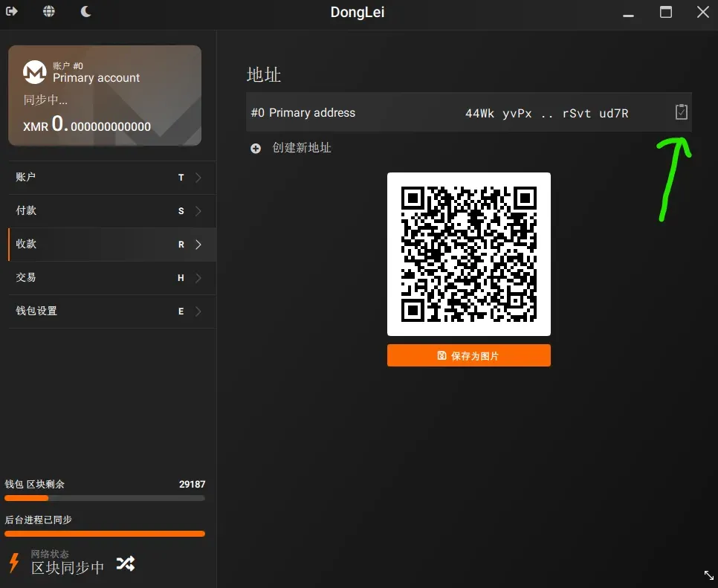This screenshot has height=588, width=718.
Task: Select the #0 Primary address row
Action: pos(469,112)
